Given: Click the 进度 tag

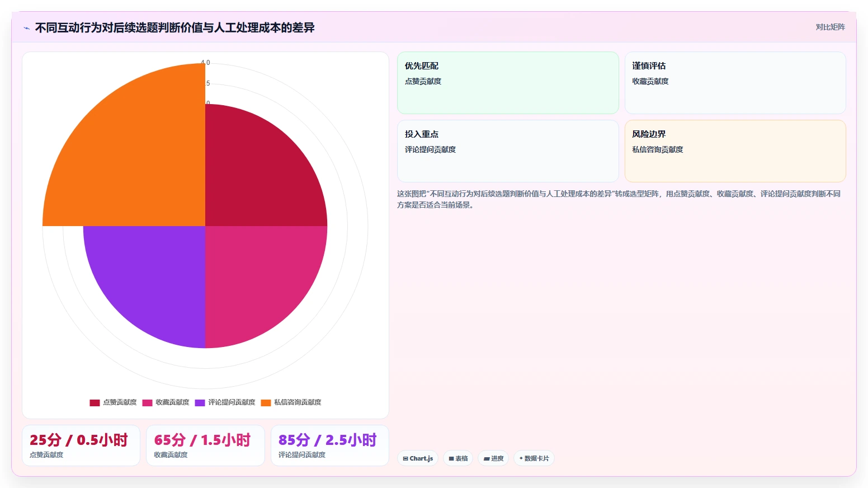Looking at the screenshot, I should (493, 458).
